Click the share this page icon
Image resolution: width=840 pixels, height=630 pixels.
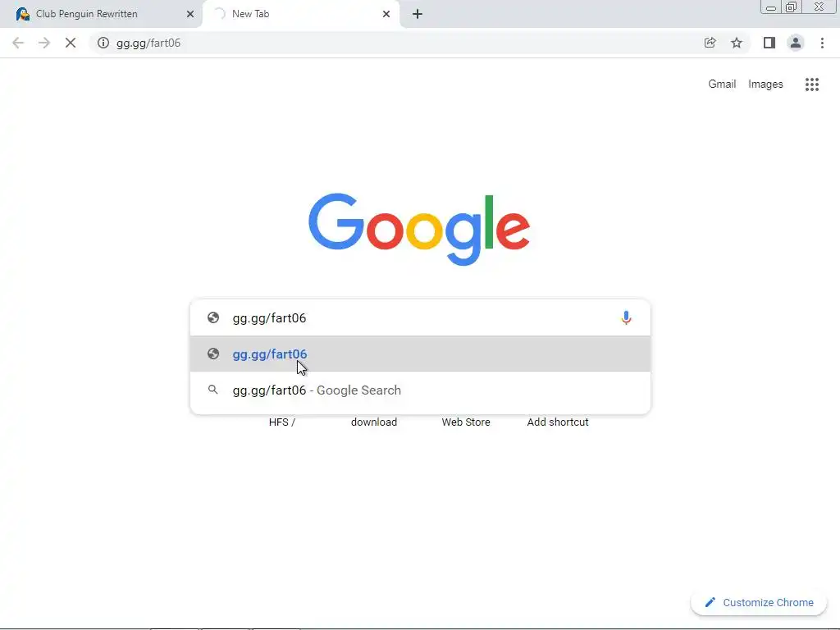coord(710,43)
